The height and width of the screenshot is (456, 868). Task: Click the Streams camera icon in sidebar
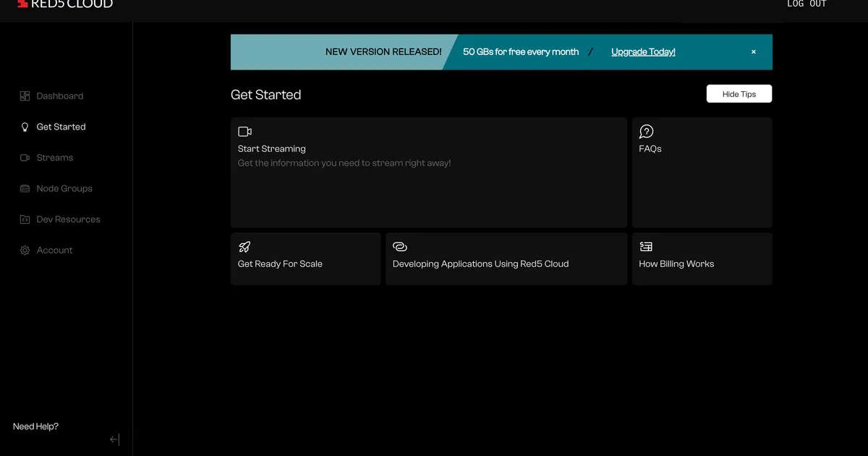tap(25, 158)
